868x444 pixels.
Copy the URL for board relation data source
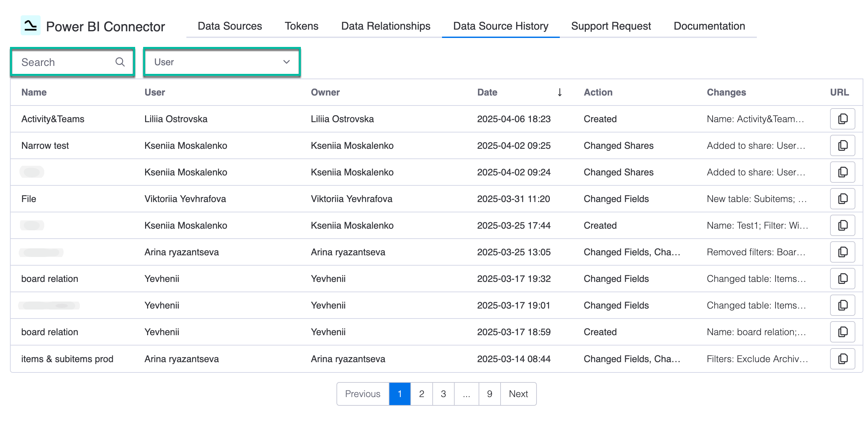pos(842,279)
